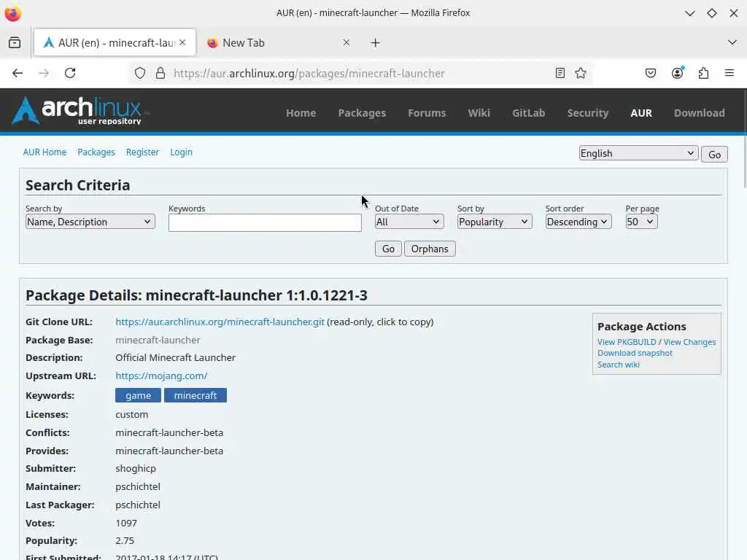Image resolution: width=747 pixels, height=560 pixels.
Task: Click the site security padlock icon
Action: click(160, 74)
